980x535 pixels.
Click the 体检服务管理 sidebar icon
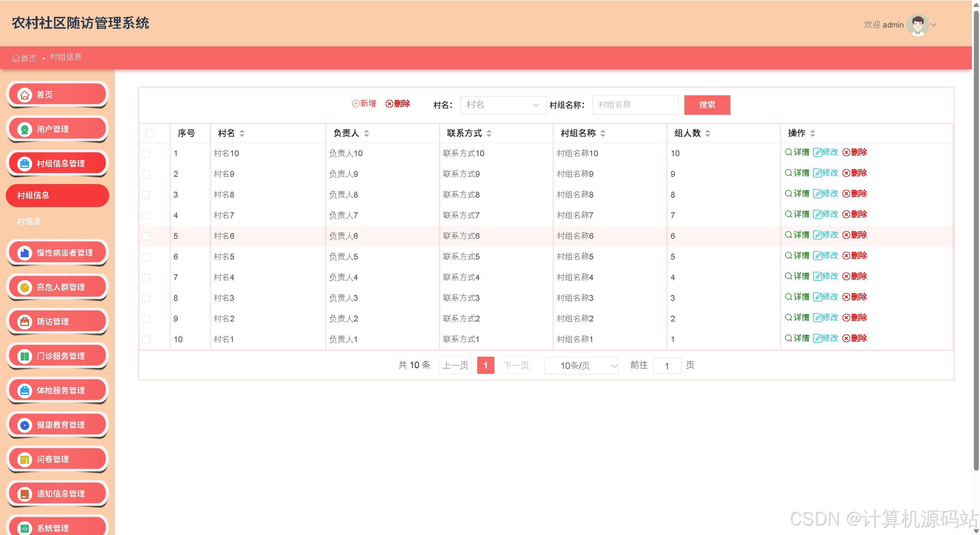click(25, 391)
